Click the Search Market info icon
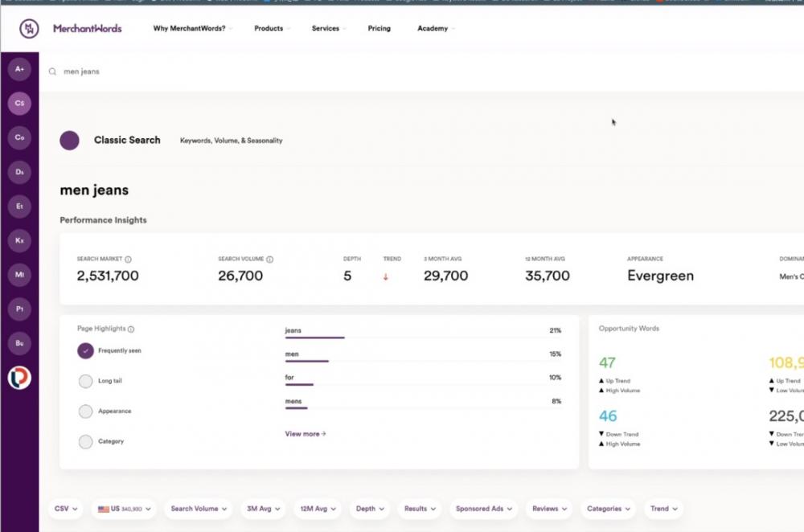The height and width of the screenshot is (532, 804). pyautogui.click(x=128, y=260)
